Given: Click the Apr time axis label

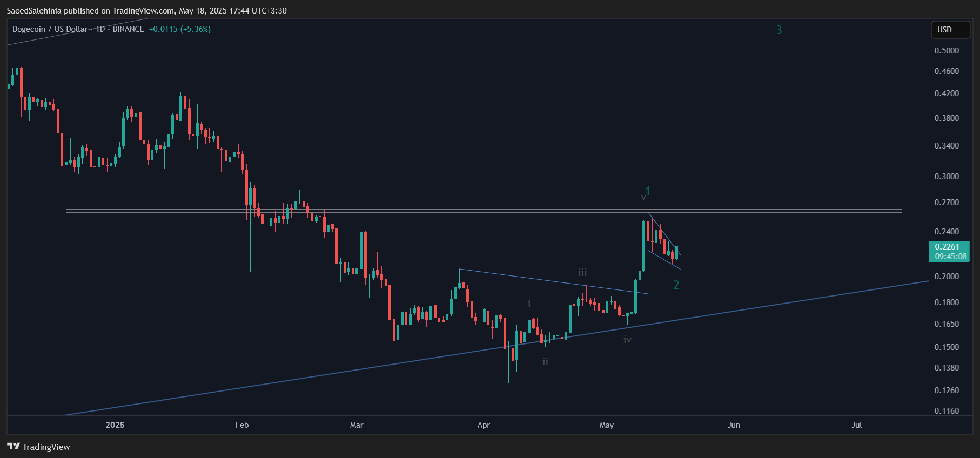Looking at the screenshot, I should click(484, 425).
